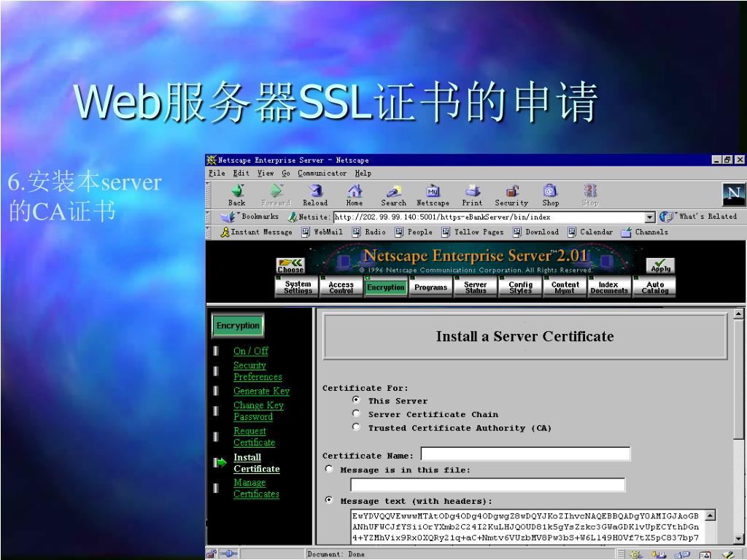
Task: Open Download personal toolbar link
Action: pyautogui.click(x=536, y=232)
